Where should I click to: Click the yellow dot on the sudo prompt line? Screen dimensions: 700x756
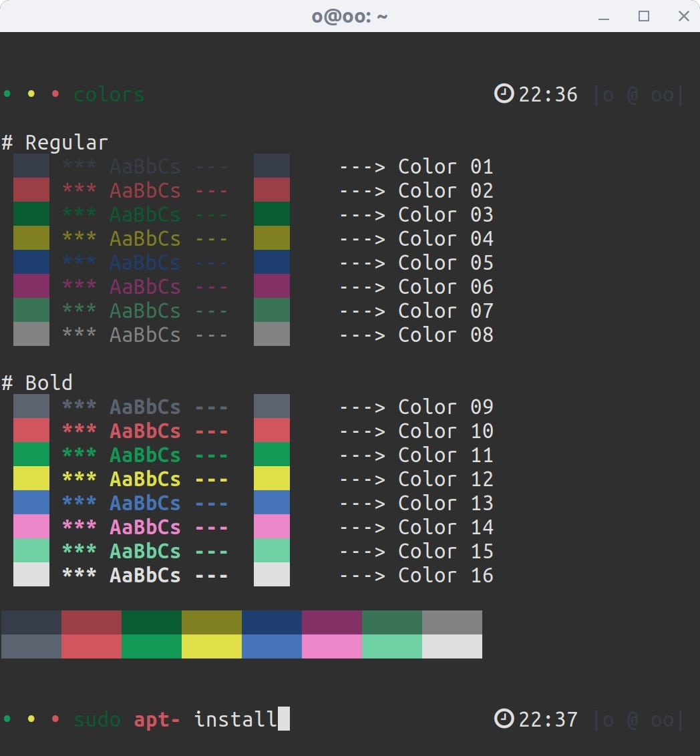point(31,719)
